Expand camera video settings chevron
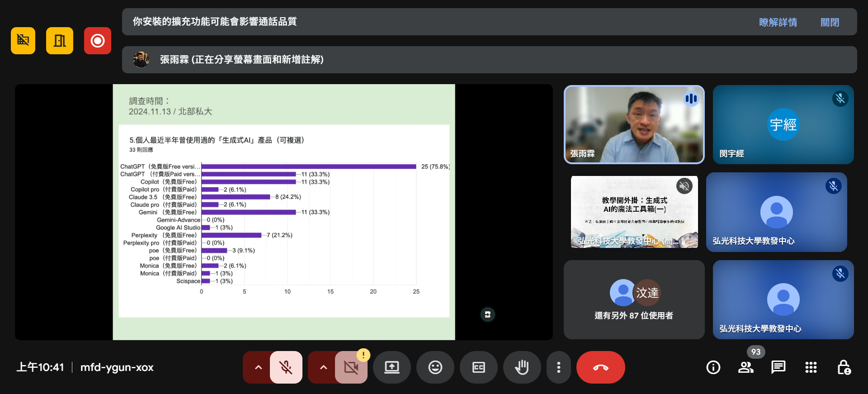868x394 pixels. pyautogui.click(x=323, y=367)
